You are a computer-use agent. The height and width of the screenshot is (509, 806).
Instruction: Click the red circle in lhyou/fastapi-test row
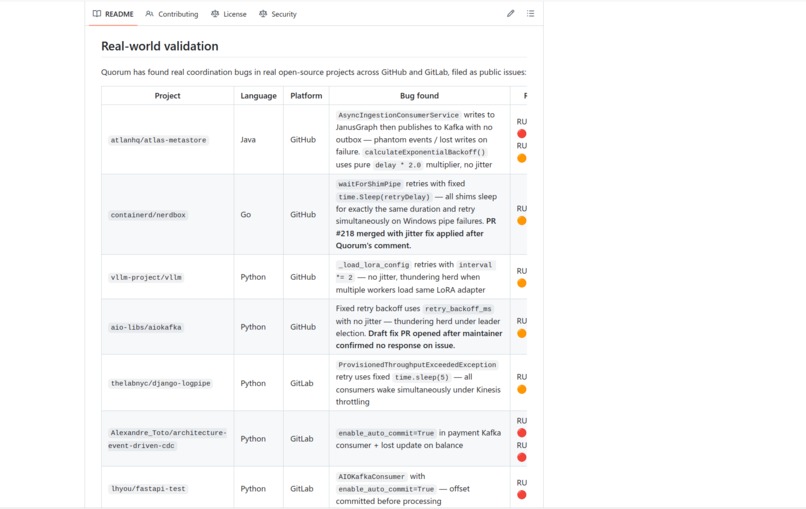(522, 495)
